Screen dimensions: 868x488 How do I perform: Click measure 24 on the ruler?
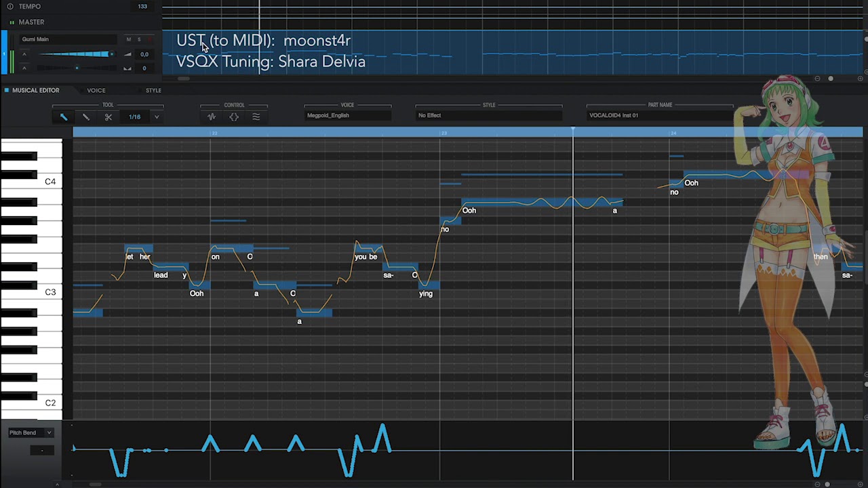click(673, 133)
